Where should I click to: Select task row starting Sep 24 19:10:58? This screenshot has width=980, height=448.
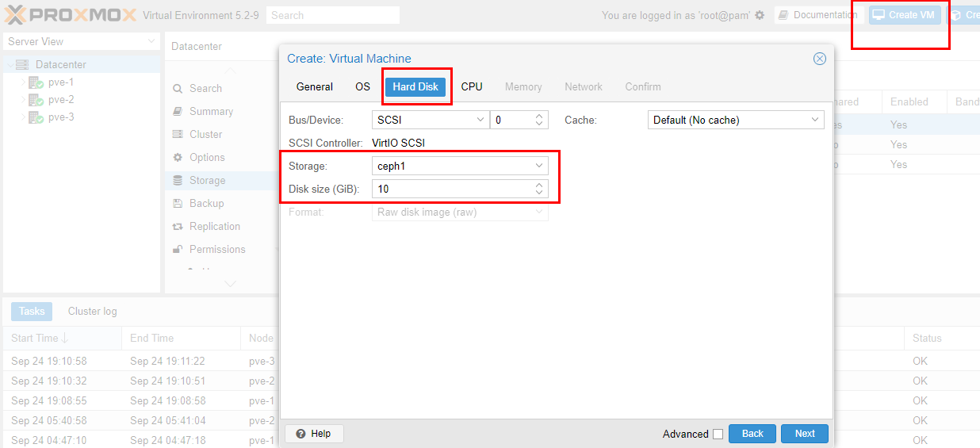tap(492, 362)
